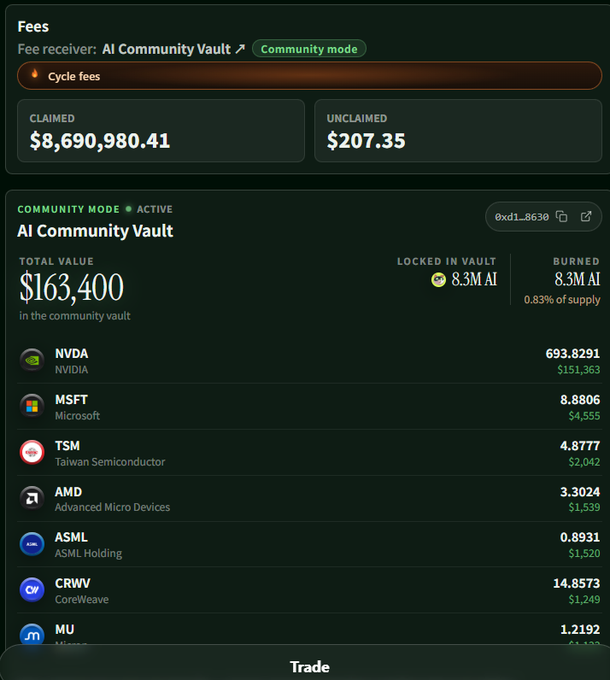
Task: Click the flame icon on Cycle fees
Action: pyautogui.click(x=35, y=74)
